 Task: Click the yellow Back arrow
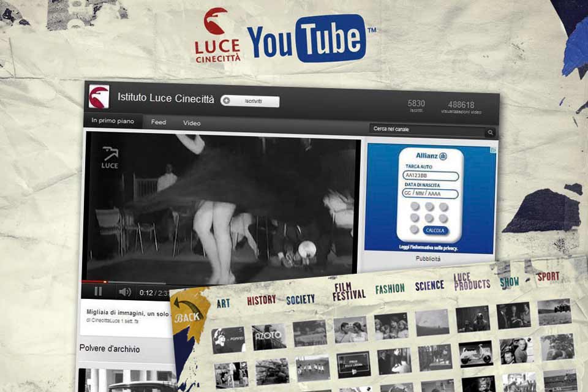(x=187, y=309)
